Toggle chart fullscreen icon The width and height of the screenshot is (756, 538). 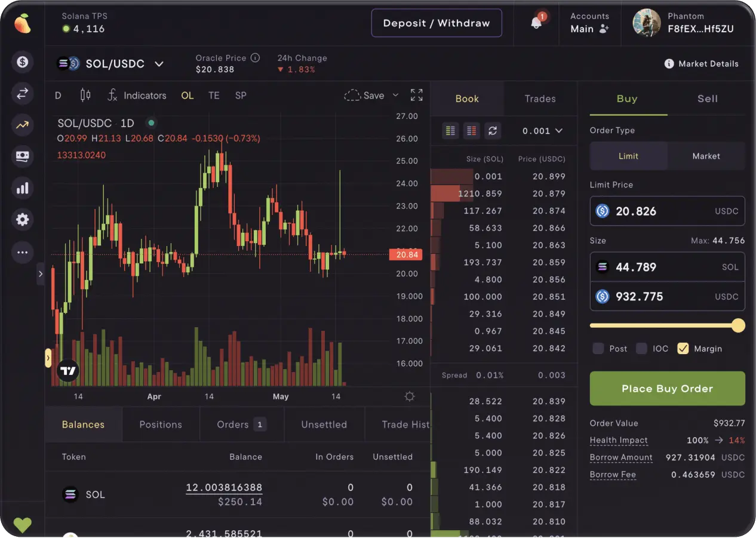tap(417, 95)
